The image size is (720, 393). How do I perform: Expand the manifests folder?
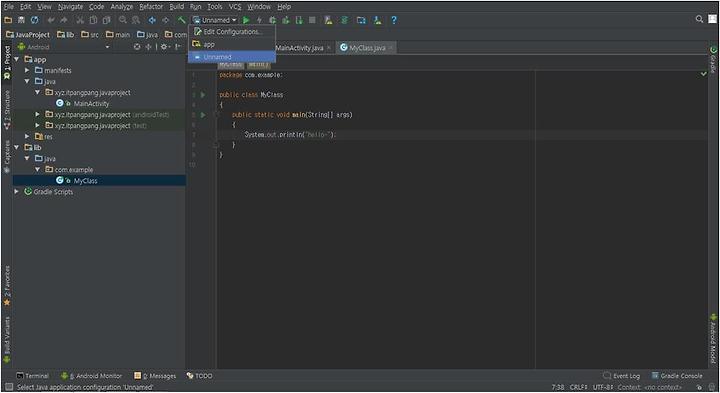pyautogui.click(x=27, y=70)
